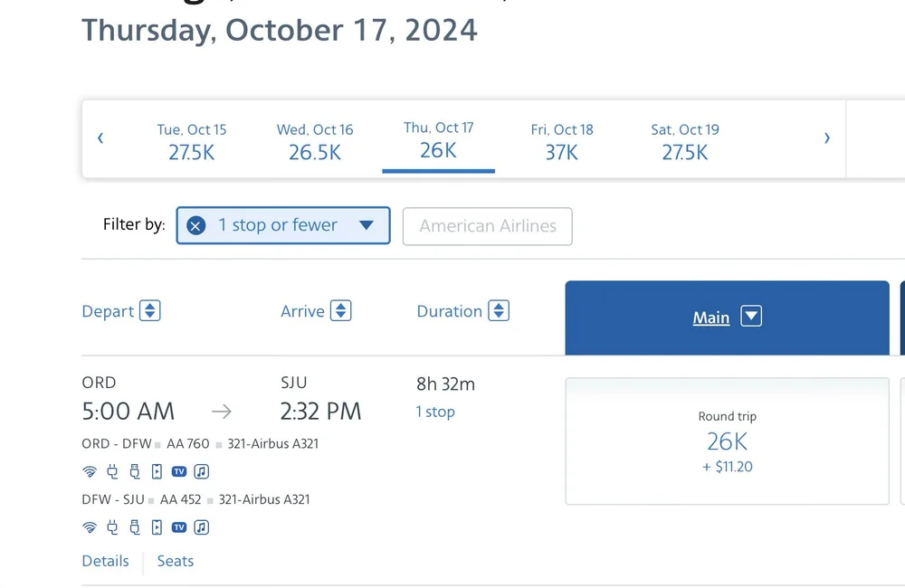Click power outlet icon for AA 760
The width and height of the screenshot is (905, 588).
point(112,471)
